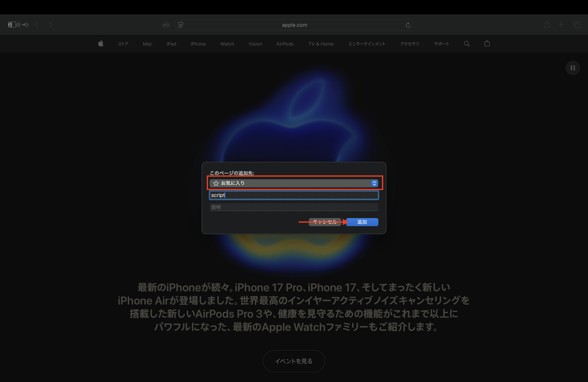Viewport: 588px width, 382px height.
Task: Click the privacy report glasses icon
Action: click(166, 25)
